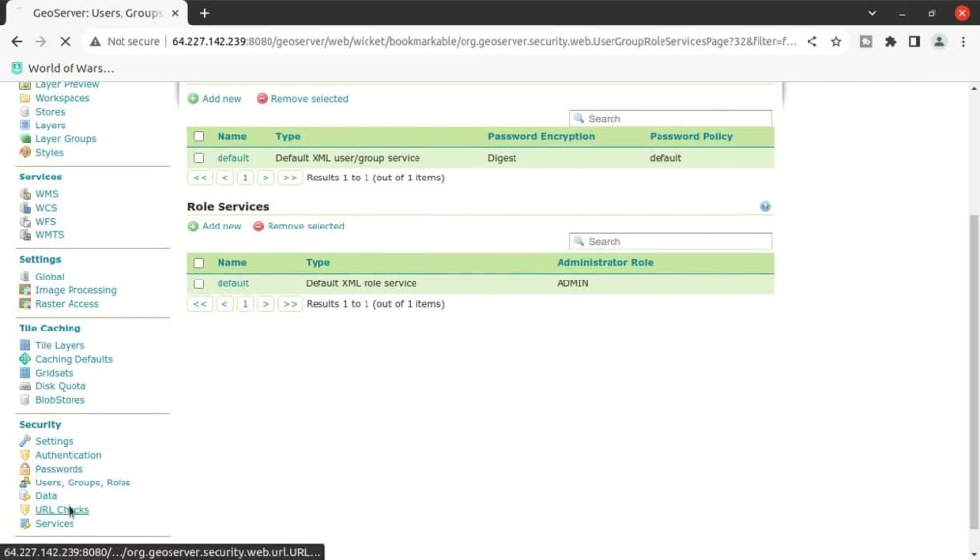
Task: Share this page icon
Action: 811,42
